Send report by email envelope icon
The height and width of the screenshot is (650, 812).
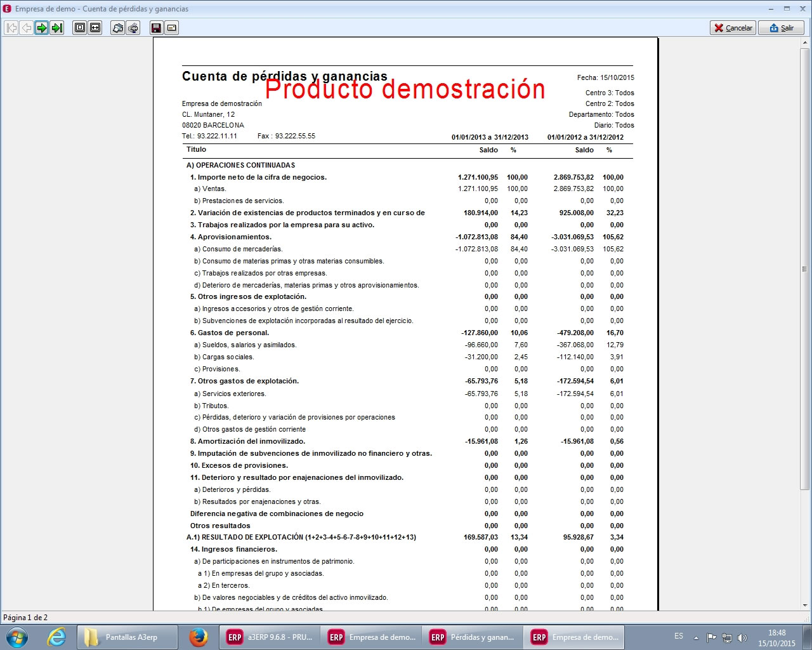[x=172, y=28]
